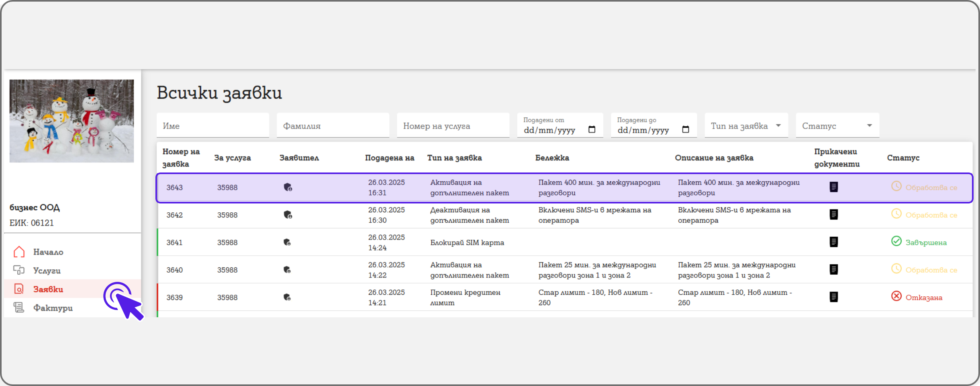Click the Статус column header

coord(903,158)
